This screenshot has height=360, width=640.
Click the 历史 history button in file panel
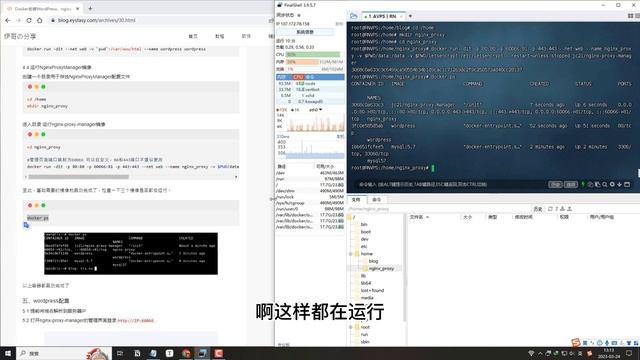538,209
